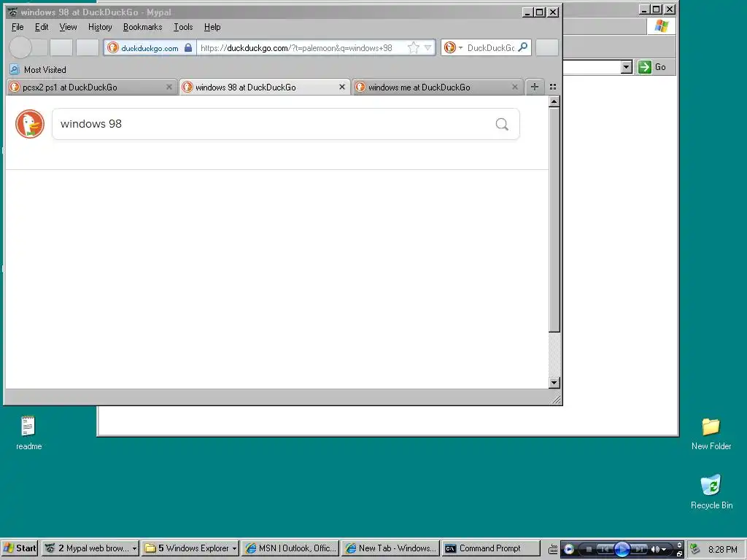
Task: Open the address bar history dropdown arrow
Action: [x=427, y=47]
